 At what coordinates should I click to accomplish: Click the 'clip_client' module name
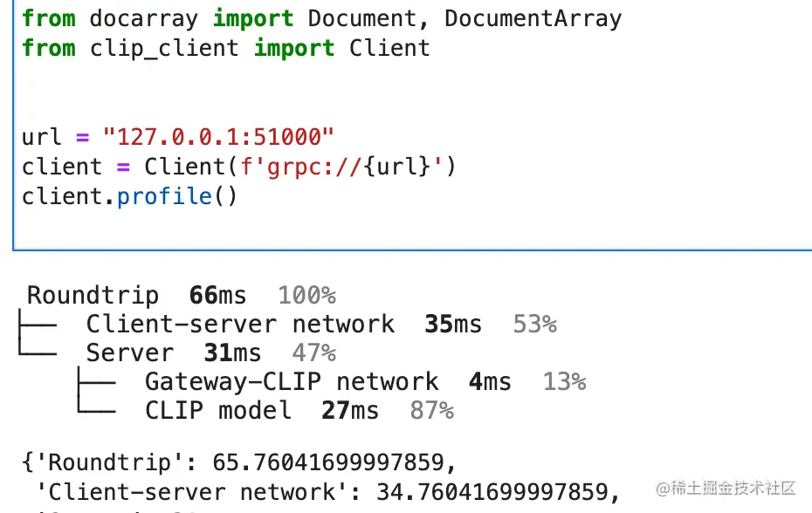pos(164,47)
